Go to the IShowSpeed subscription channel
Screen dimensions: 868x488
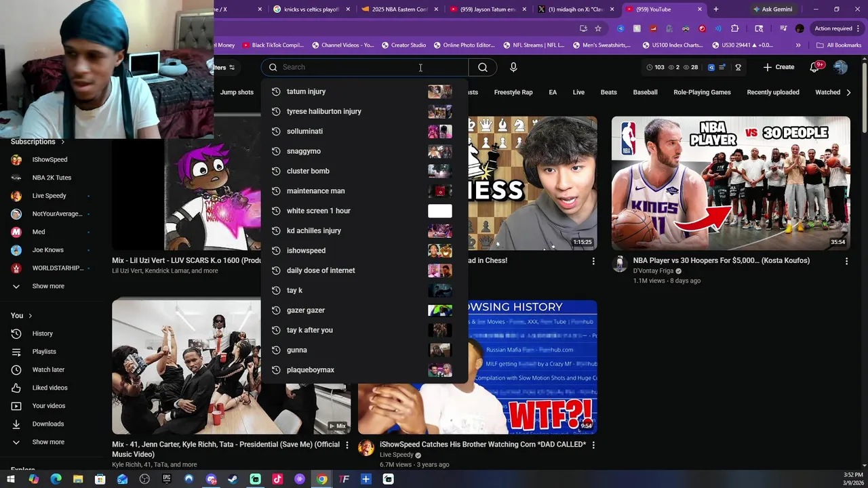pos(50,160)
